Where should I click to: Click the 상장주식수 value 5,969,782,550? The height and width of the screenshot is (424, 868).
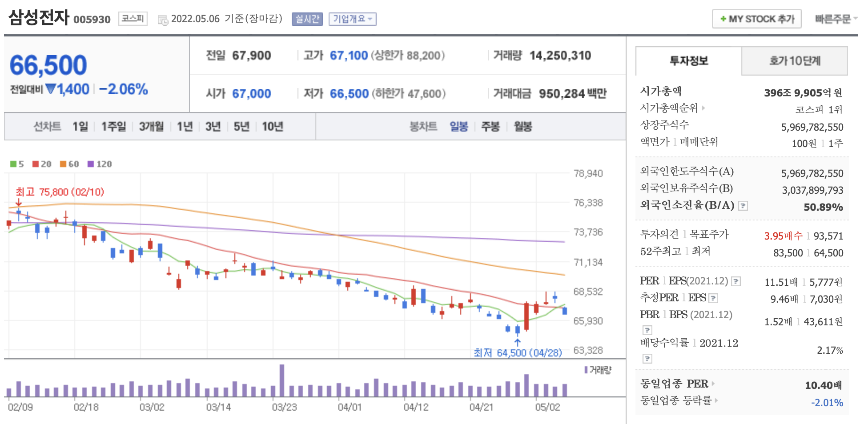pos(812,128)
